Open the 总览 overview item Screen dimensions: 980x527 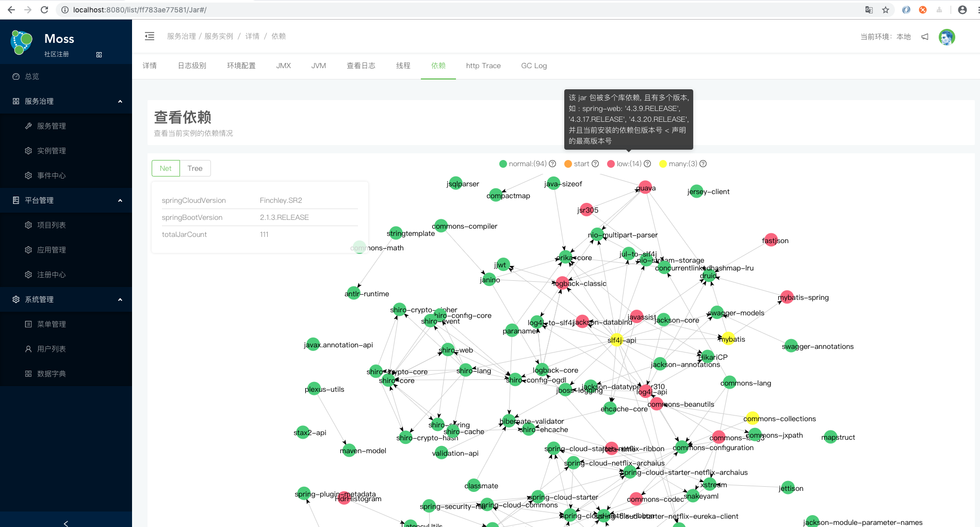point(66,76)
